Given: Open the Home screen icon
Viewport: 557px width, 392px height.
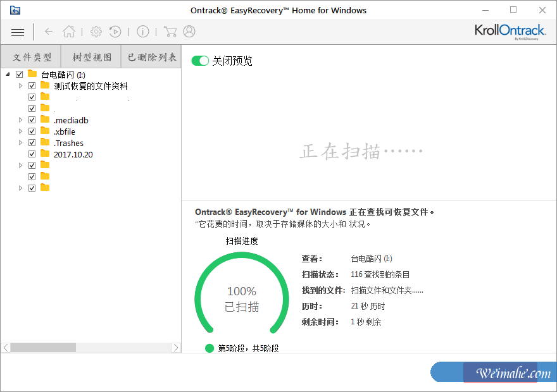Looking at the screenshot, I should click(x=68, y=32).
